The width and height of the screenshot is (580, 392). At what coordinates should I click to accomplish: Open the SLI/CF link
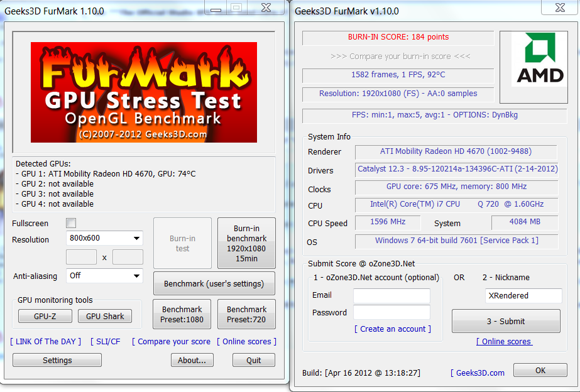pyautogui.click(x=106, y=342)
